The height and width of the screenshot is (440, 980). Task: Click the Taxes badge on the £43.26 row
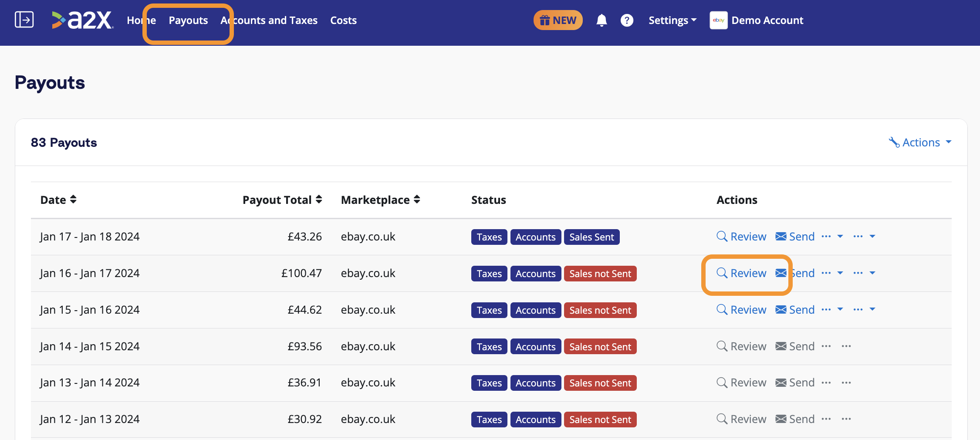click(489, 237)
